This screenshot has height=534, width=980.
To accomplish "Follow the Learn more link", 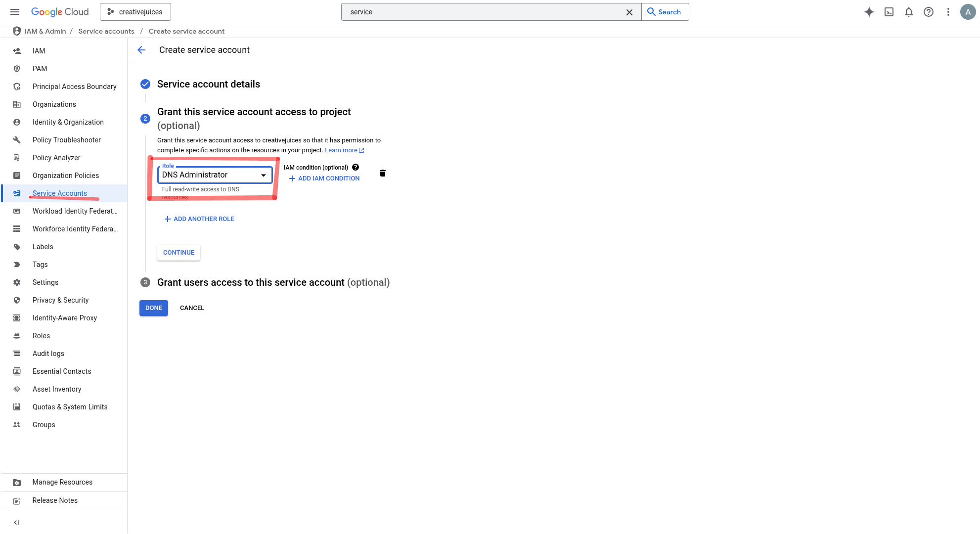I will (341, 150).
